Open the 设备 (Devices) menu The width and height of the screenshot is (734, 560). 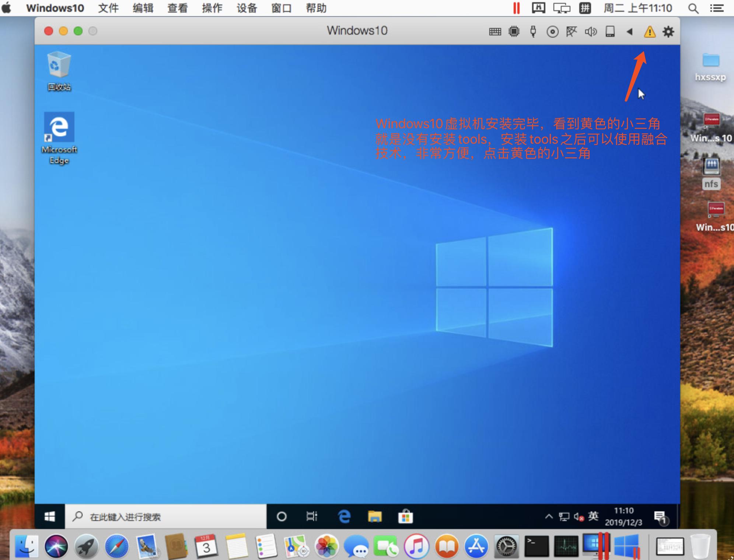click(x=246, y=8)
